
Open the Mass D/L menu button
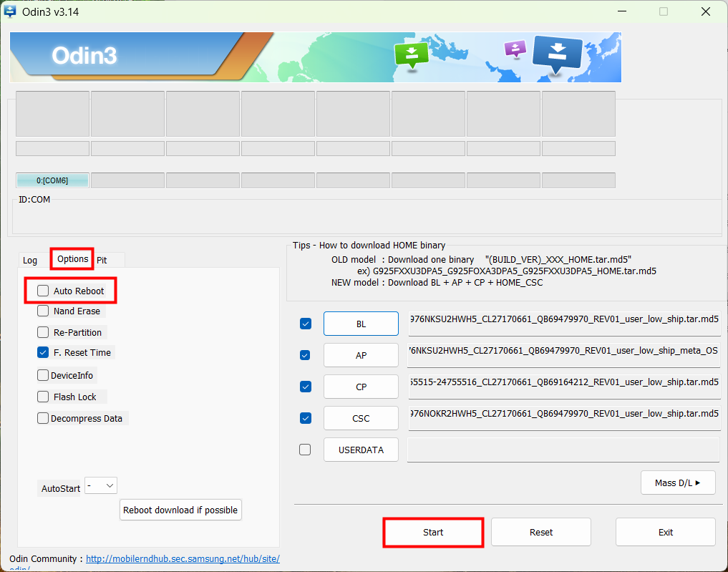click(x=678, y=483)
